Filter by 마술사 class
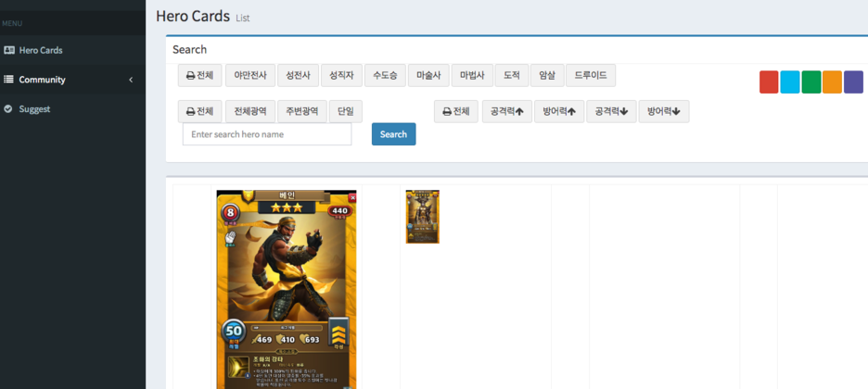 (x=429, y=75)
